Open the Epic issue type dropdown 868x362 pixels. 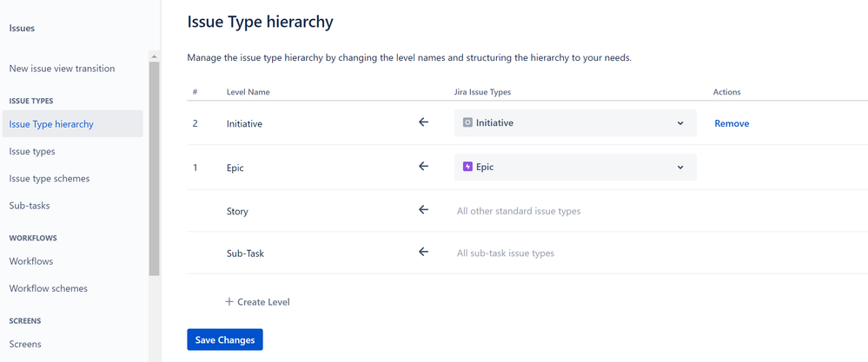pyautogui.click(x=575, y=167)
